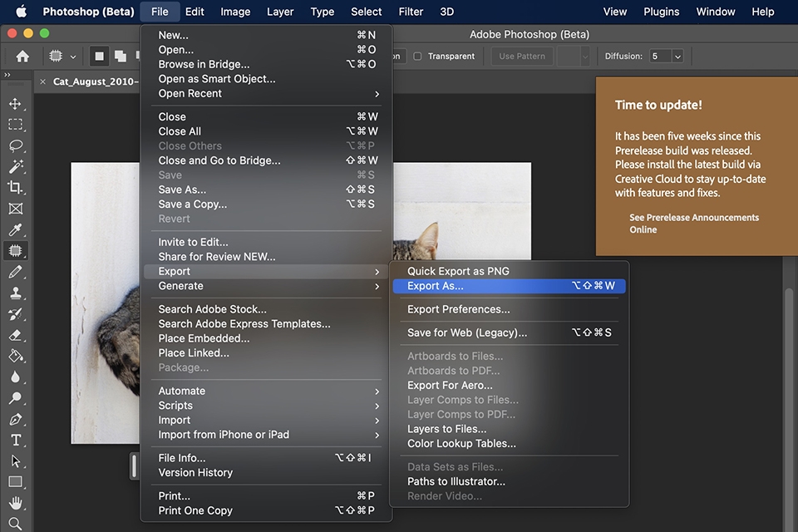Click the Use Pattern button
The width and height of the screenshot is (798, 532).
pyautogui.click(x=522, y=57)
